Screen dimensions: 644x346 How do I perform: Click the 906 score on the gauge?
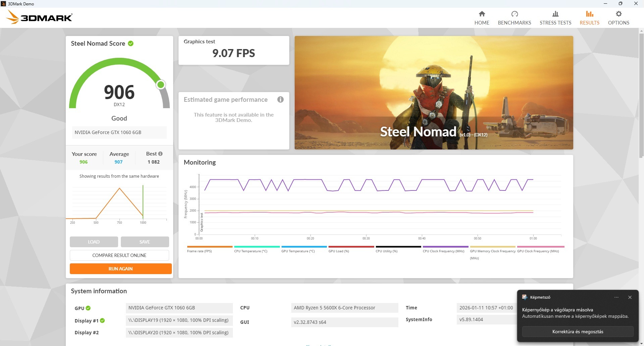[x=119, y=92]
